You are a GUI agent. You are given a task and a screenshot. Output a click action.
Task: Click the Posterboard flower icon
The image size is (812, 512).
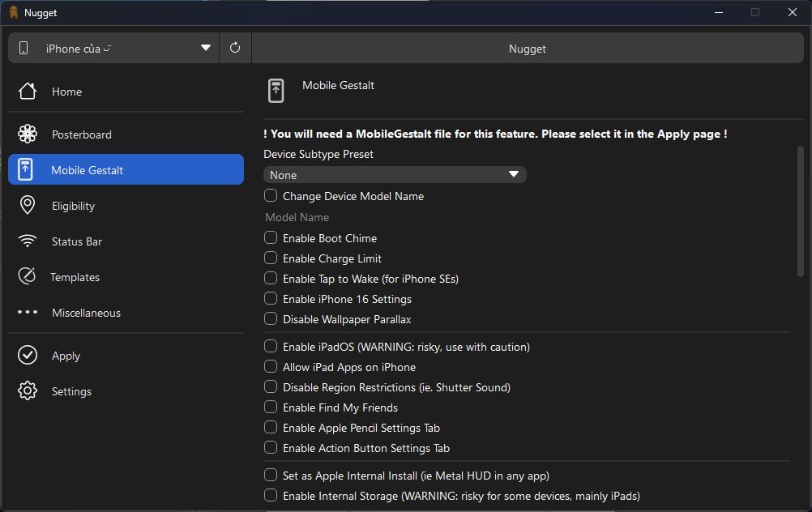28,134
